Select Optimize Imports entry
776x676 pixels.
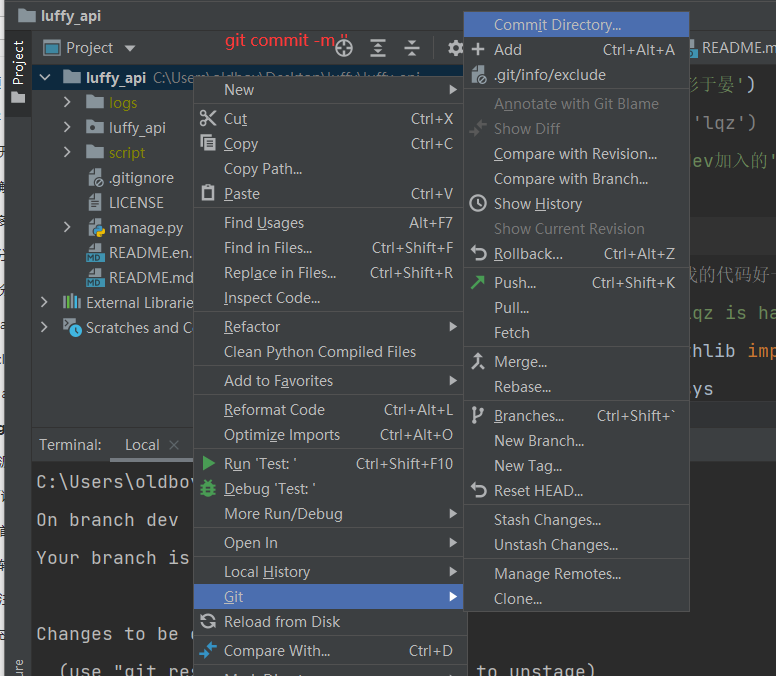pyautogui.click(x=329, y=435)
